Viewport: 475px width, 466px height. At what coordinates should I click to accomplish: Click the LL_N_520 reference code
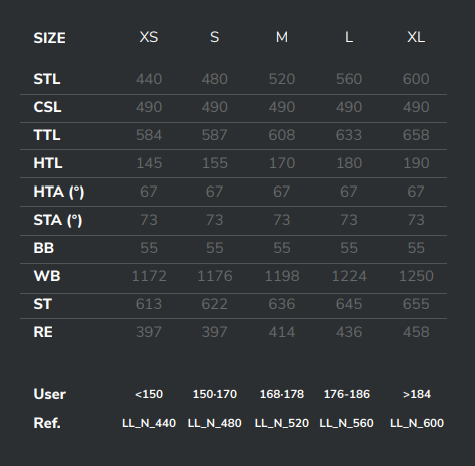[282, 423]
